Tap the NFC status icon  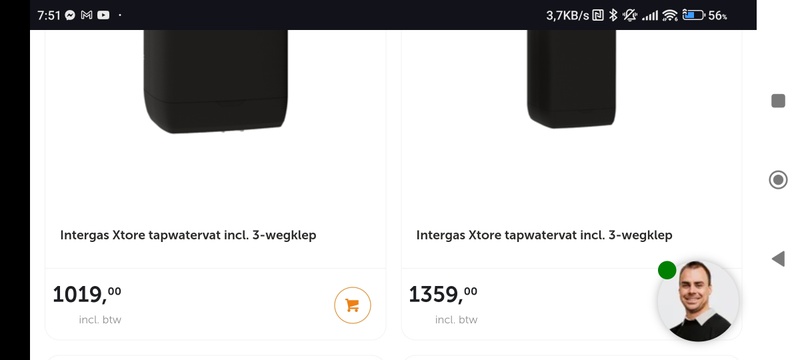click(598, 15)
